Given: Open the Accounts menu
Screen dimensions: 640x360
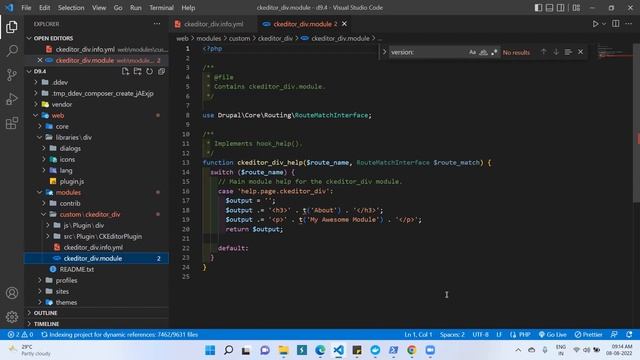Looking at the screenshot, I should click(12, 293).
